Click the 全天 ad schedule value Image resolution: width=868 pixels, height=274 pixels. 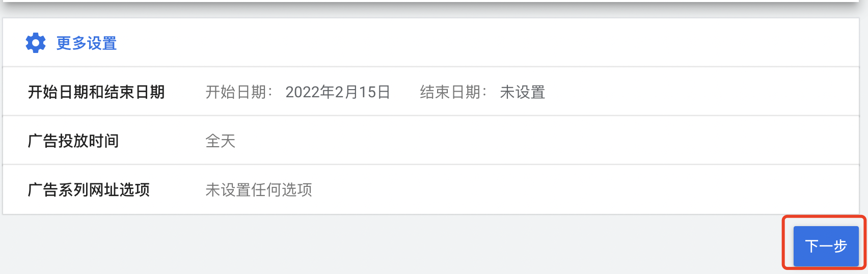coord(221,141)
